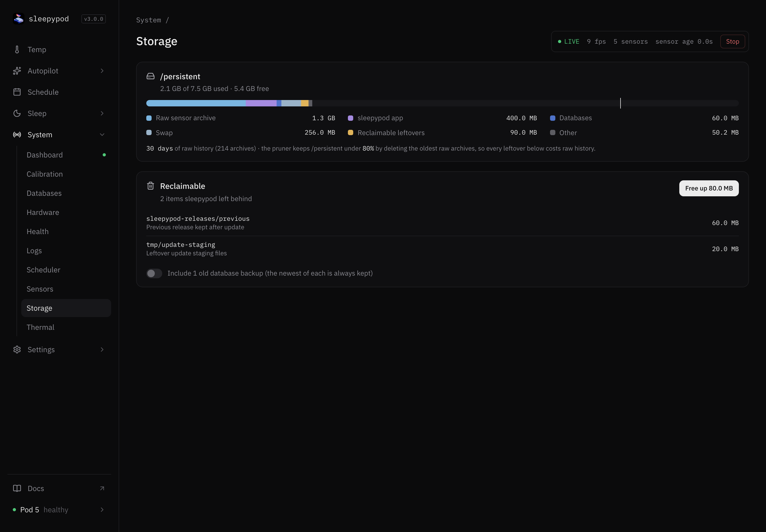Click the tmp/update-staging row

coord(442,249)
